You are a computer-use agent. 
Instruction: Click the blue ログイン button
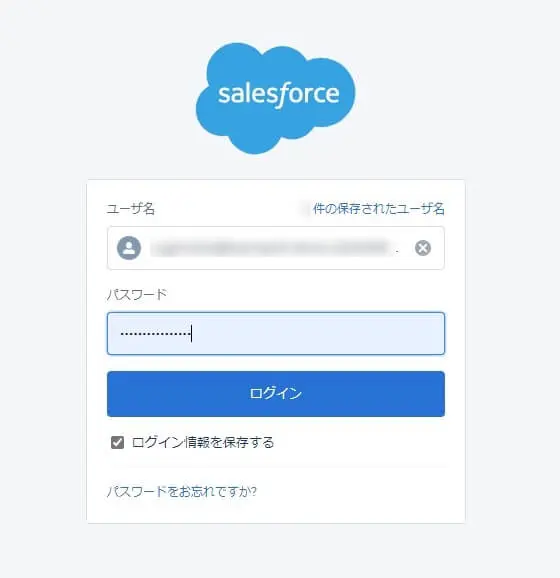(276, 394)
